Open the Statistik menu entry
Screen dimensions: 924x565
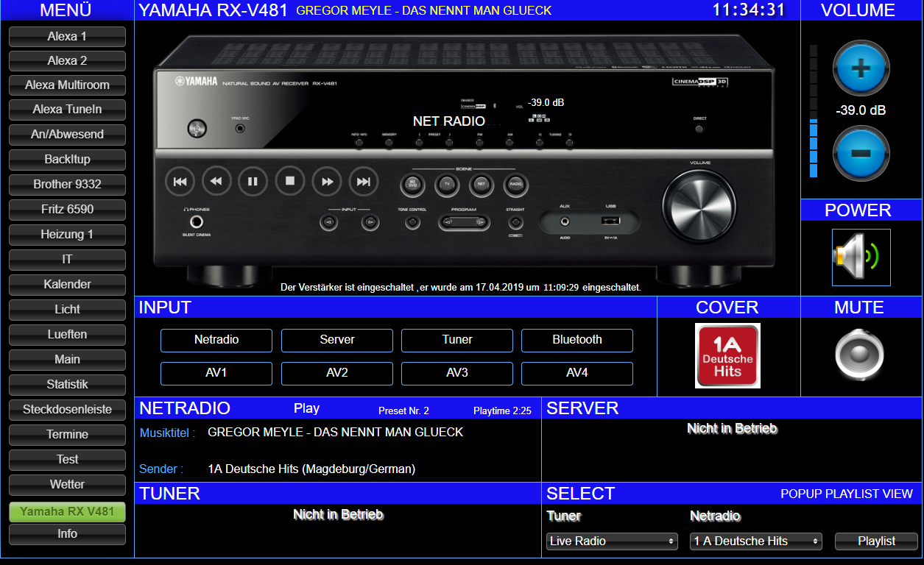[x=67, y=385]
